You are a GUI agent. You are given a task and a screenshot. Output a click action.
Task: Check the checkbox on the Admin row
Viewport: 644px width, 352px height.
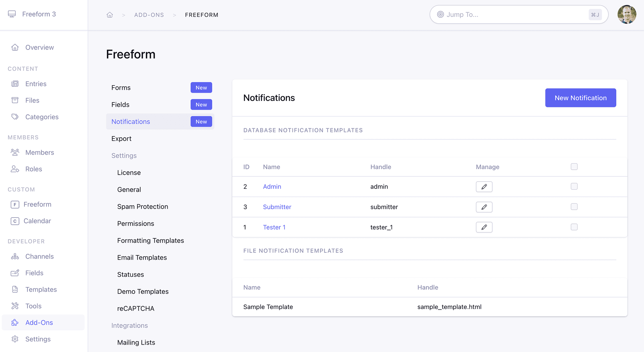(x=574, y=186)
